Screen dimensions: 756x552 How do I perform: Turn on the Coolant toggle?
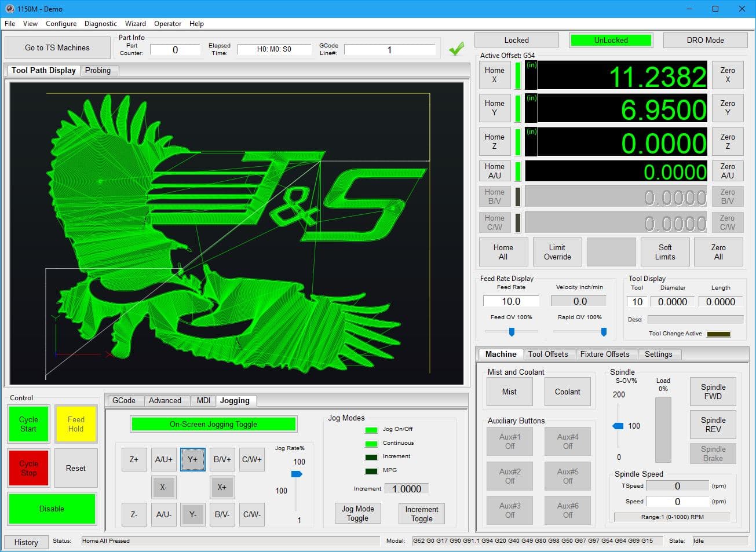pos(567,392)
